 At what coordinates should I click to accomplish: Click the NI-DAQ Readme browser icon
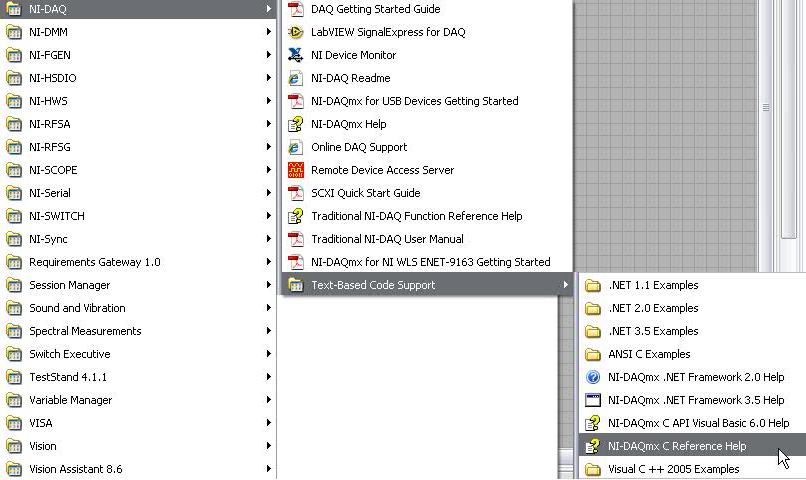(296, 78)
